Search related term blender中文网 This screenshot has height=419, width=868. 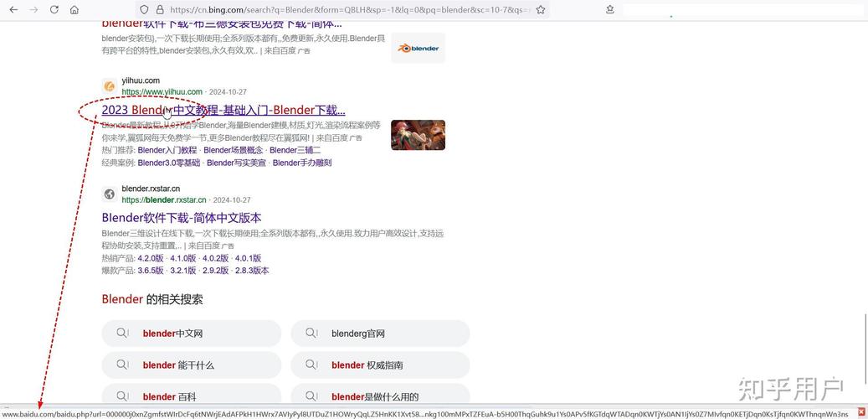(x=192, y=334)
